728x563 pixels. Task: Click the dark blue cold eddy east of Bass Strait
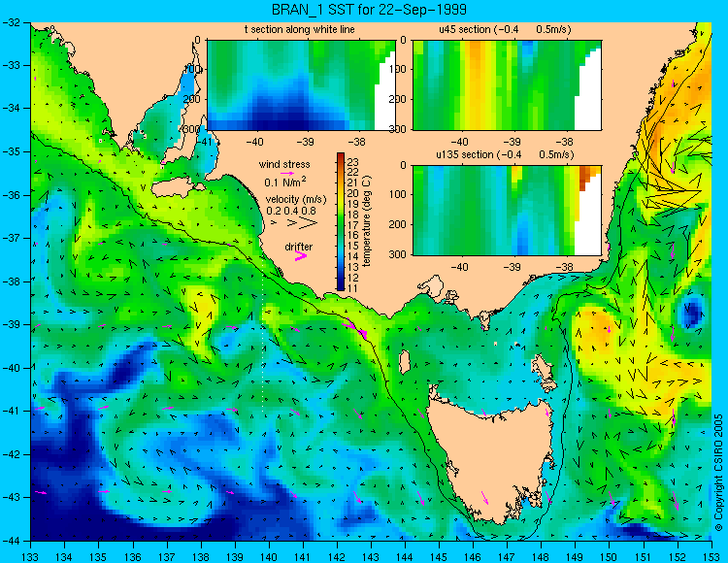[693, 312]
